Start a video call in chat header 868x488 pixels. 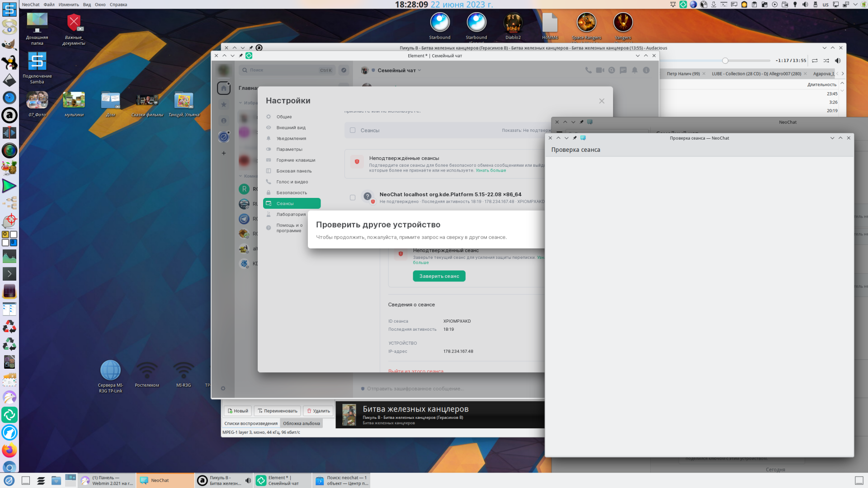pyautogui.click(x=600, y=70)
